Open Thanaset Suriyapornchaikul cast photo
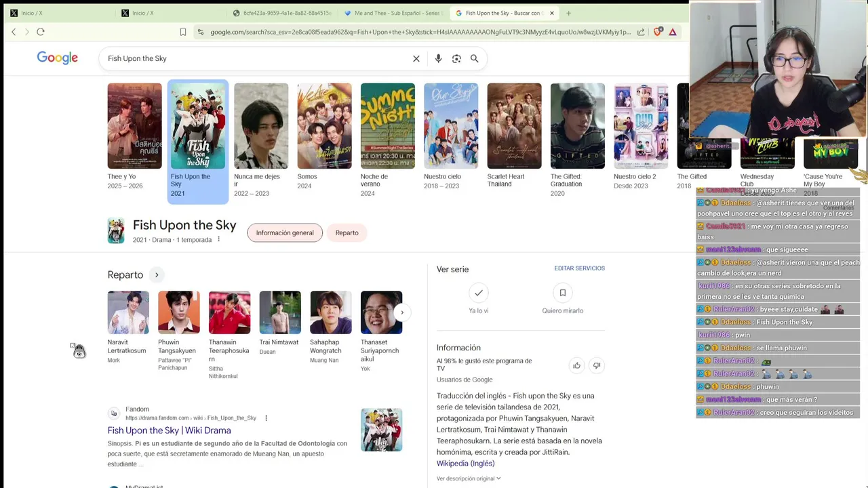 coord(381,312)
